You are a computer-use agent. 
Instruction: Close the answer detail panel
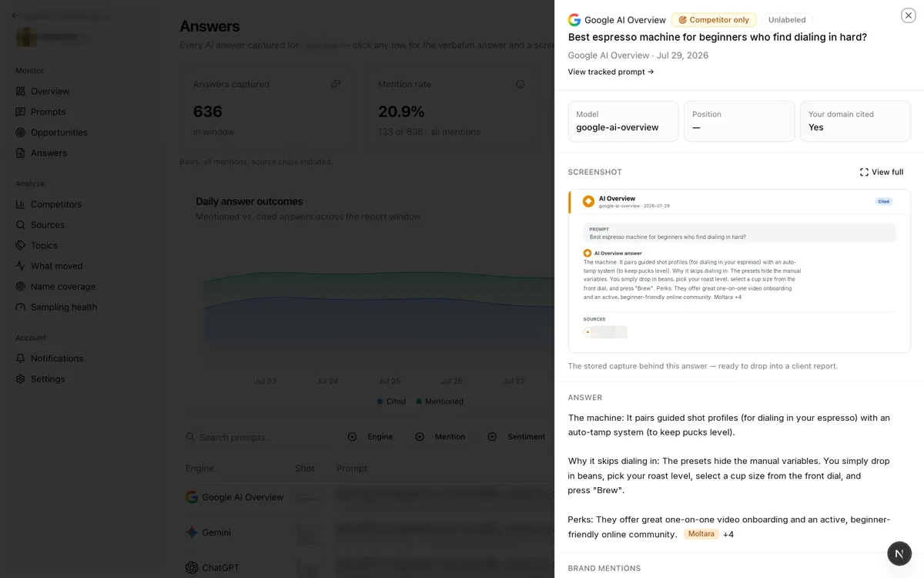tap(909, 15)
